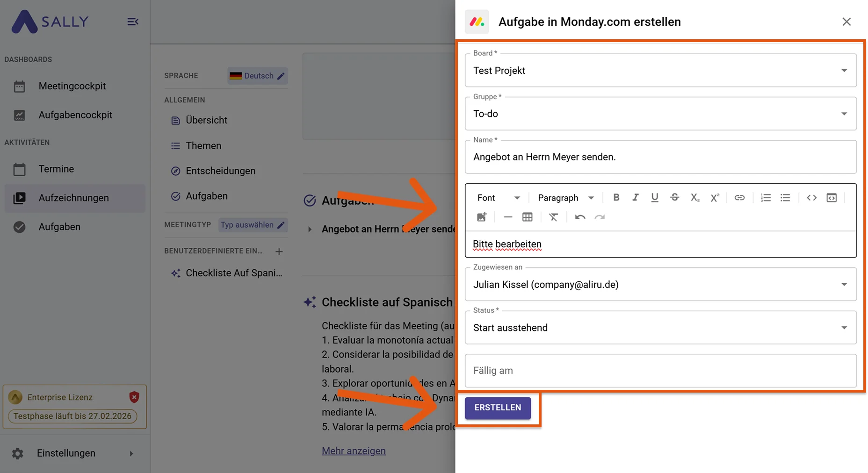The width and height of the screenshot is (868, 473).
Task: Toggle bold formatting in the editor
Action: pos(616,198)
